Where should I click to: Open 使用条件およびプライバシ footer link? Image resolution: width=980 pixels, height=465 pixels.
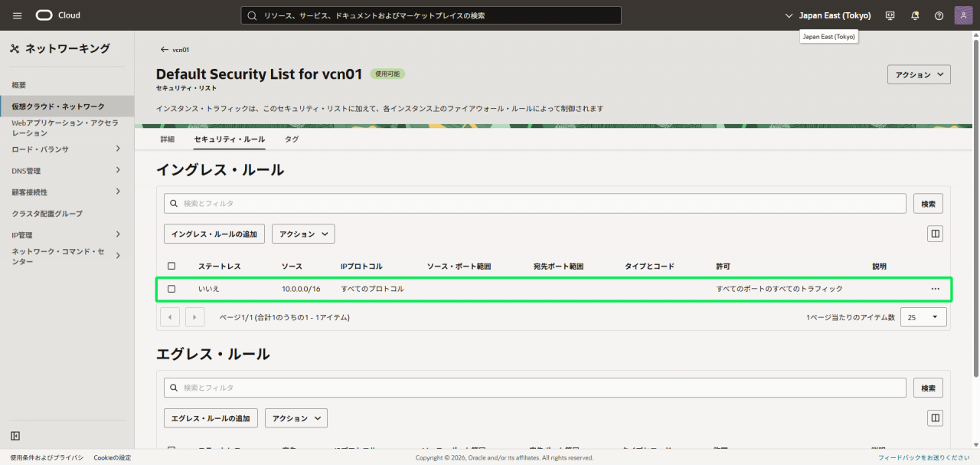tap(47, 457)
